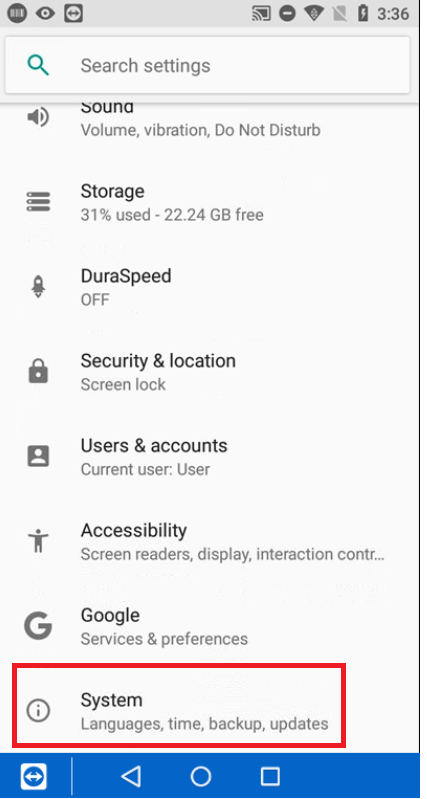Tap the eye icon in status bar
This screenshot has height=799, width=427.
click(x=45, y=14)
